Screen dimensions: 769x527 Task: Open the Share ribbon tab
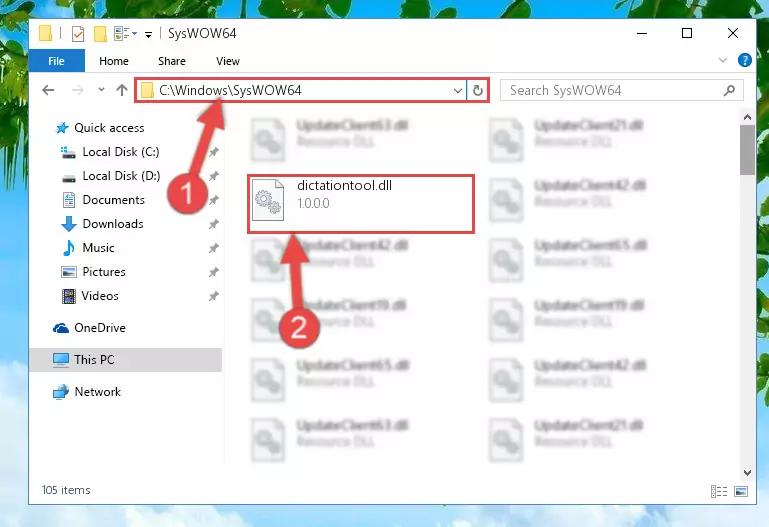[172, 61]
